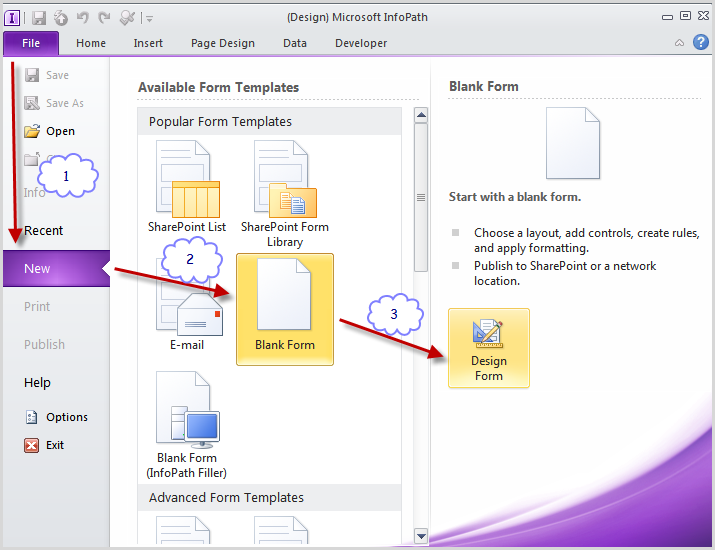The image size is (715, 550).
Task: Click the InfoPath application icon in title bar
Action: (12, 18)
